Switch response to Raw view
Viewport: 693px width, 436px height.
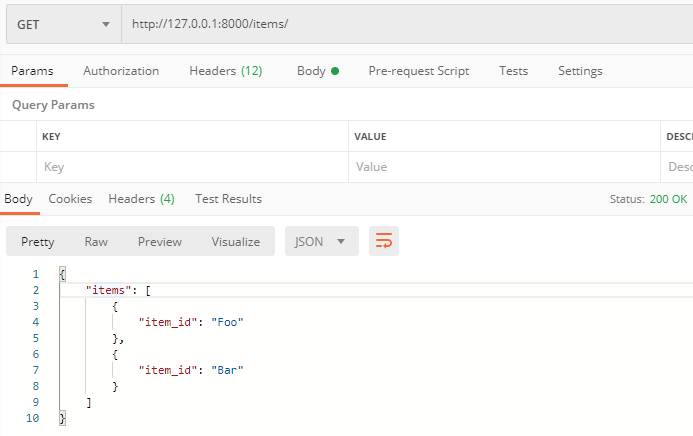click(96, 241)
